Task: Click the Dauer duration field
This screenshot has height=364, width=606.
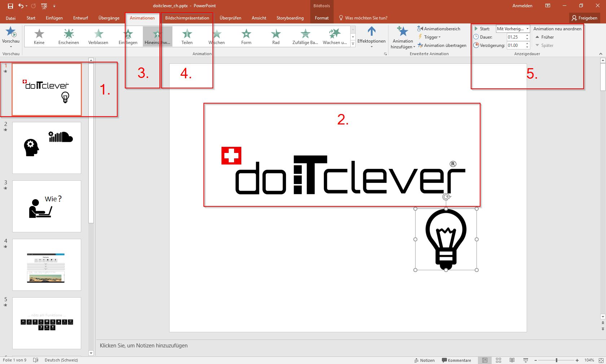Action: [x=515, y=37]
